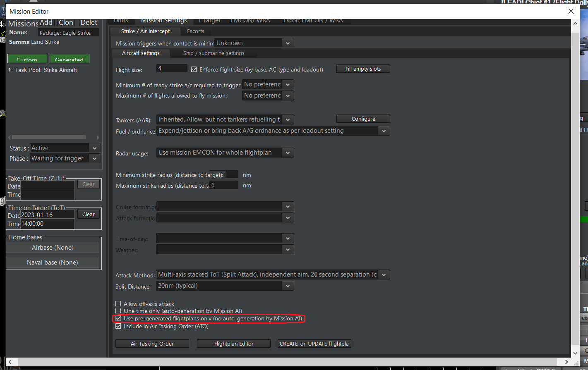Viewport: 588px width, 370px height.
Task: Open the Maximum flights allowed dropdown
Action: (268, 95)
